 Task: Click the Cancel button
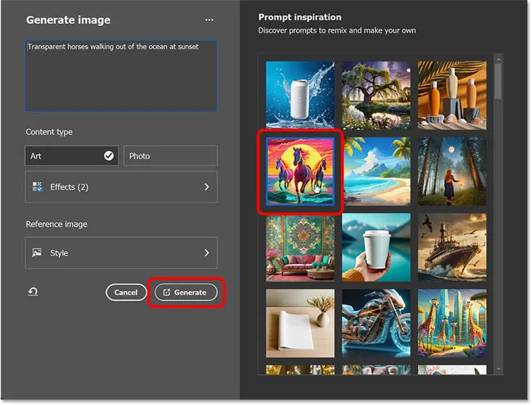point(126,293)
